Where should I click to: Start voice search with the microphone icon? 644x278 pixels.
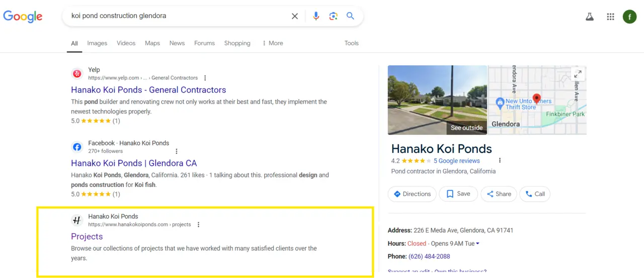click(316, 16)
